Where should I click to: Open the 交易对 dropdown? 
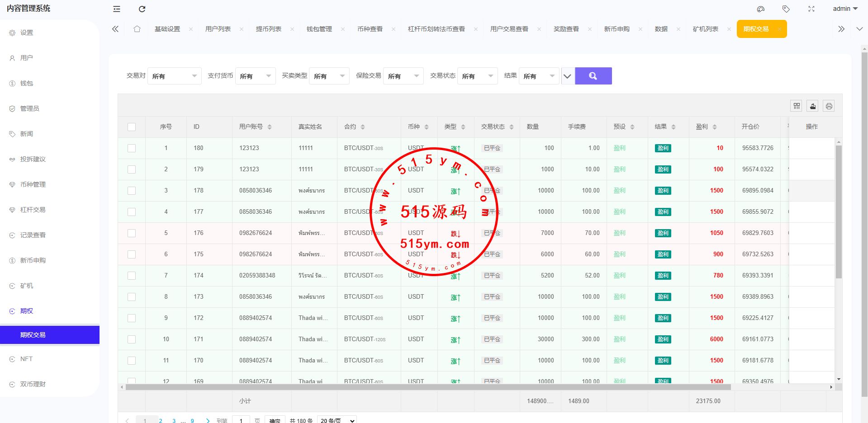[x=175, y=76]
